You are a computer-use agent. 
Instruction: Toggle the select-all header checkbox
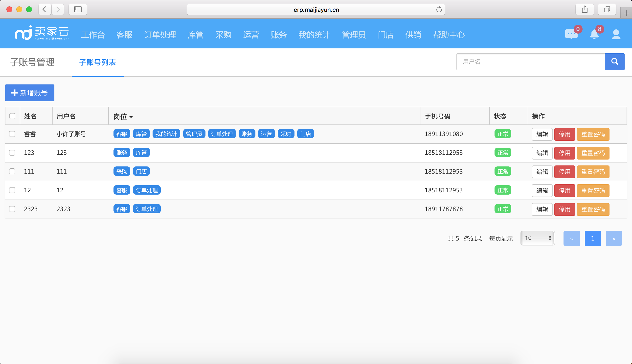[x=13, y=116]
